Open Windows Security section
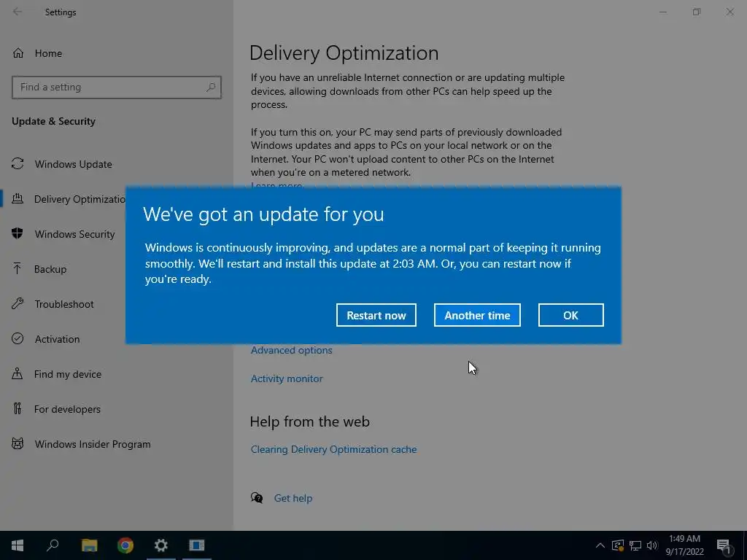 click(x=75, y=234)
